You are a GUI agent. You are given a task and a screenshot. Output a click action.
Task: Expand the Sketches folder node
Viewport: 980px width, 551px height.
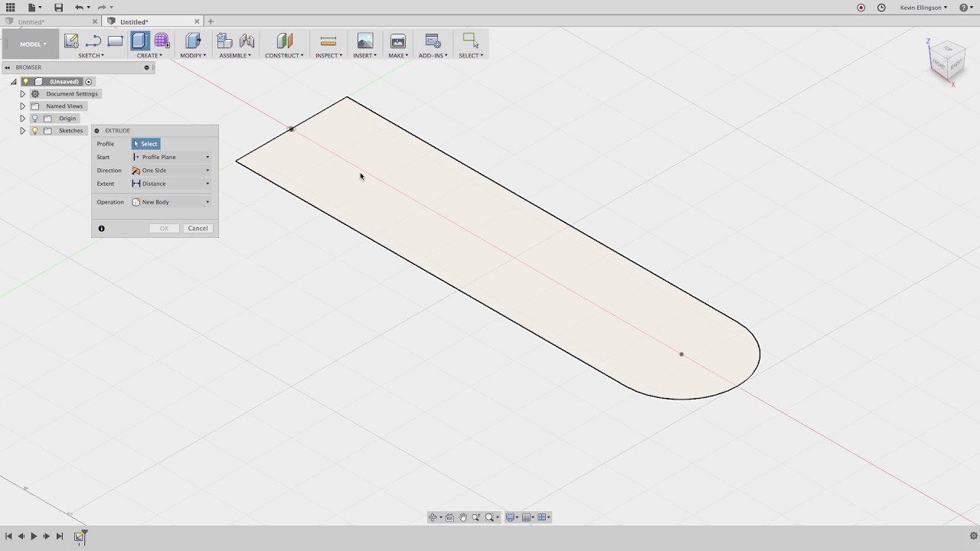coord(22,131)
